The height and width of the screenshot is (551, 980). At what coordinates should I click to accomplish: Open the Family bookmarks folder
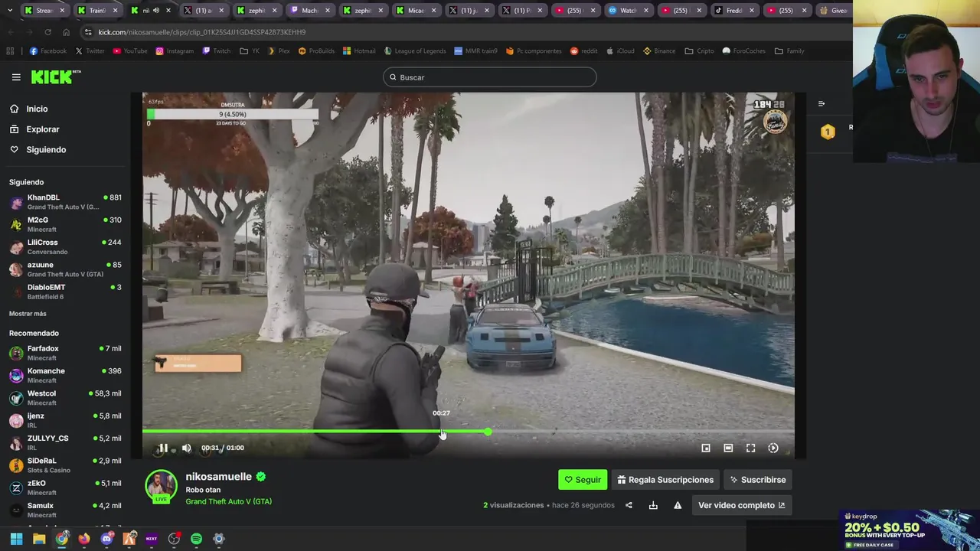click(789, 51)
